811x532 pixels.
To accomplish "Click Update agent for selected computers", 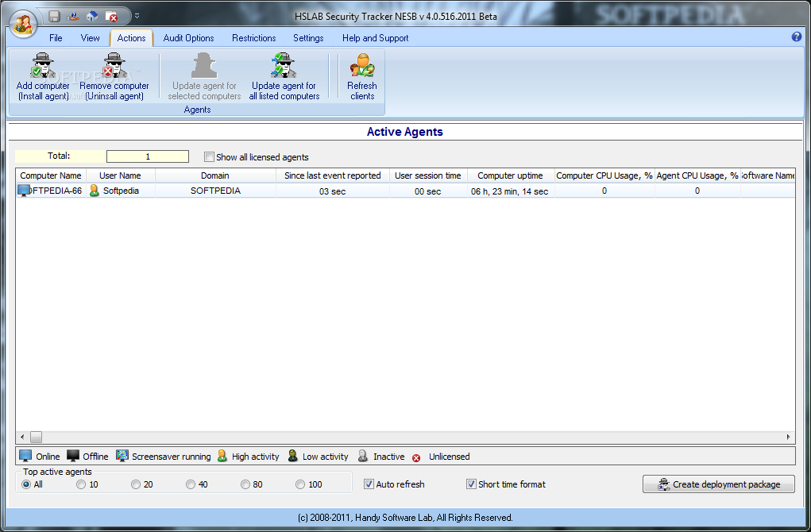I will pyautogui.click(x=204, y=76).
